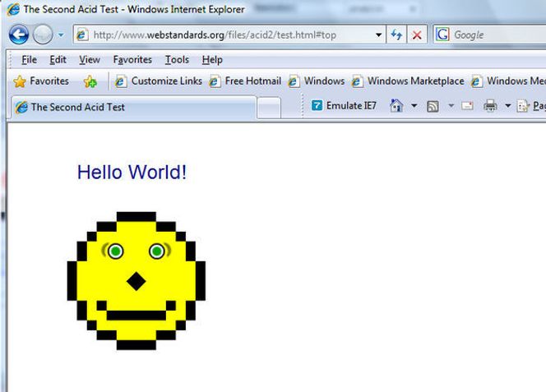Click the Emulate IE7 button

(x=344, y=105)
